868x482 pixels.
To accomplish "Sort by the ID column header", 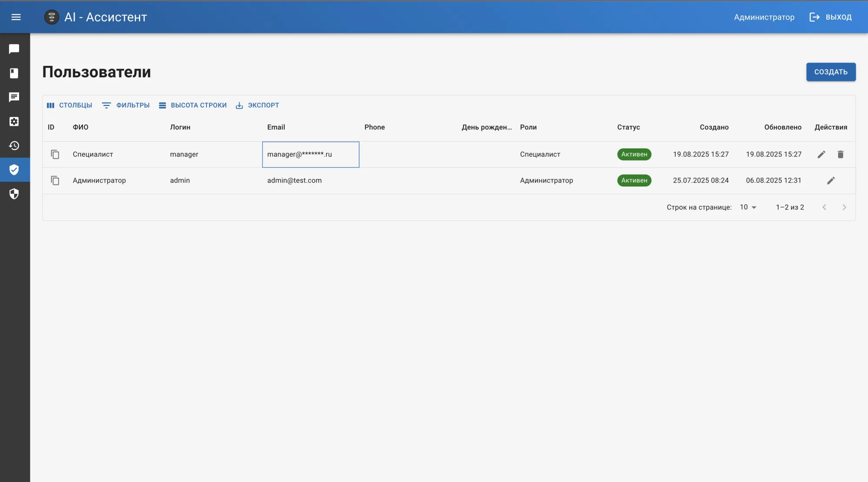I will click(x=51, y=127).
